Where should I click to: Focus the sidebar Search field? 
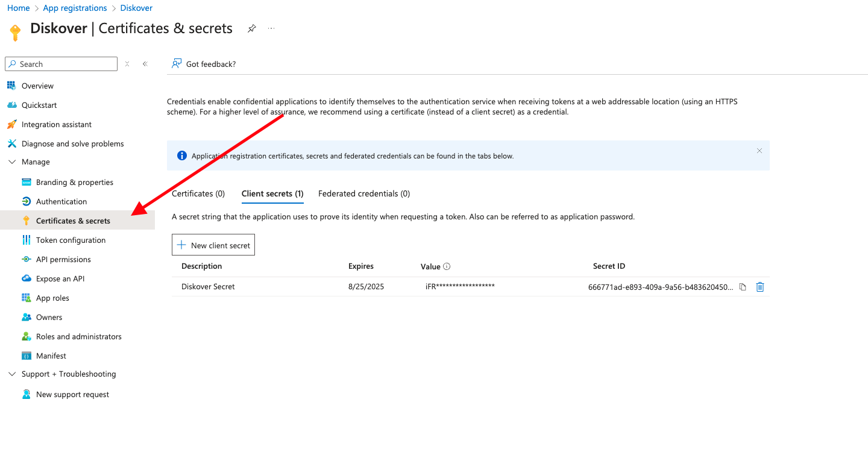(x=61, y=64)
